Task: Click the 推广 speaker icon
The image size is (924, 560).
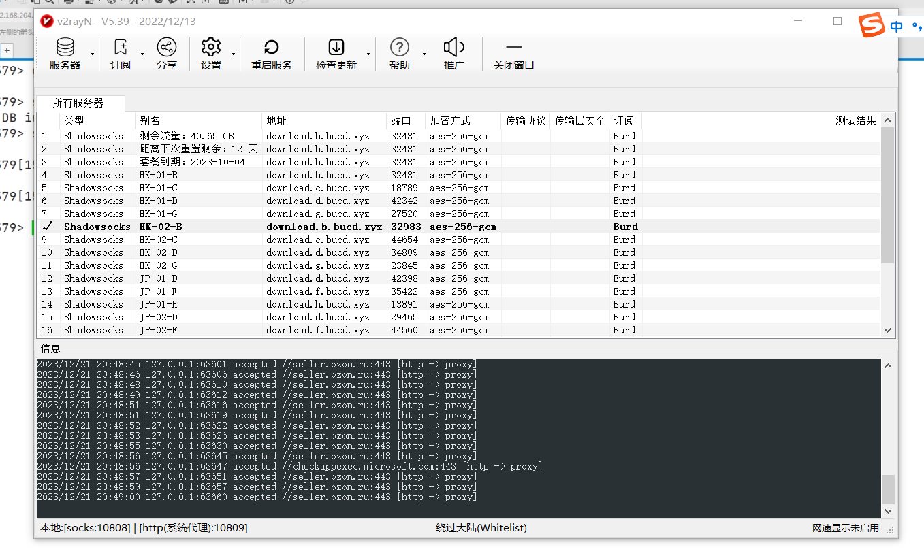Action: 454,48
